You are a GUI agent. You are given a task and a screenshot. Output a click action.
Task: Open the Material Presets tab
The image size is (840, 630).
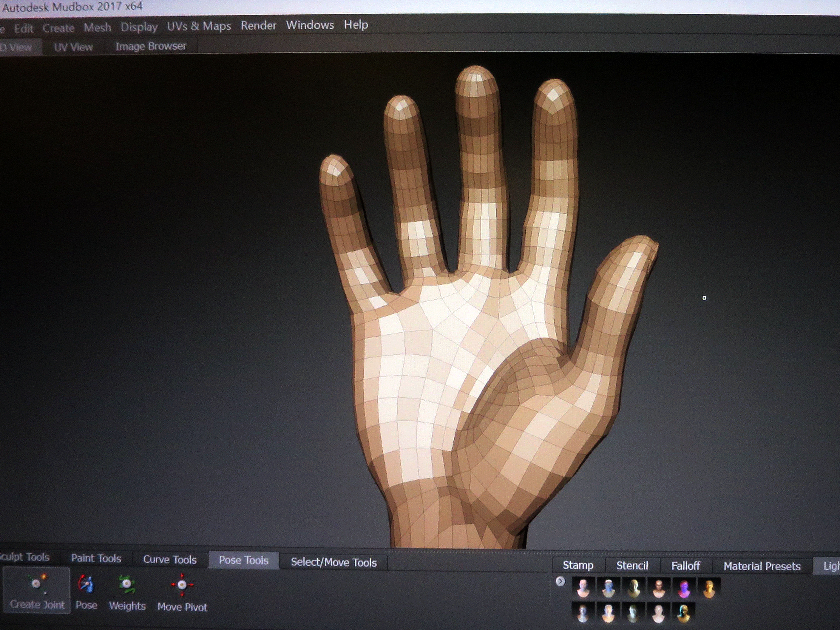(762, 566)
